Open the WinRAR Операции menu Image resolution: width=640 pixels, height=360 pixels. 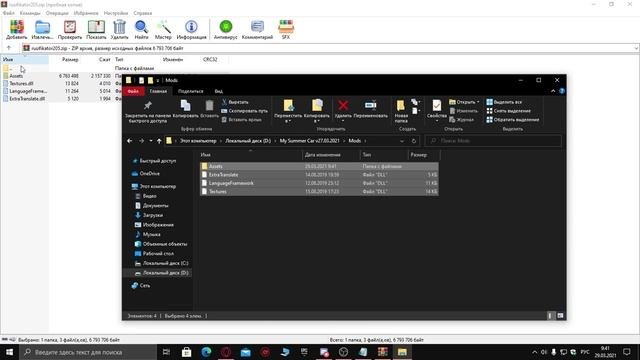point(57,13)
